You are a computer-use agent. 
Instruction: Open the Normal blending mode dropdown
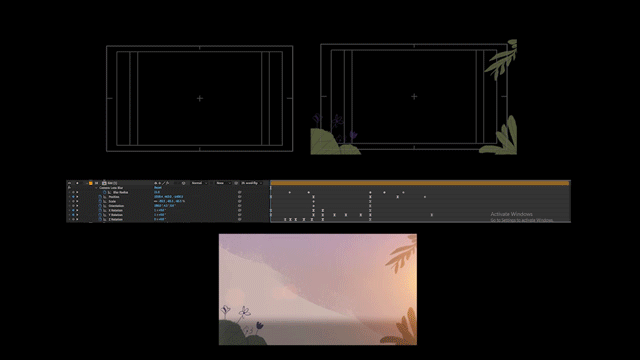199,183
